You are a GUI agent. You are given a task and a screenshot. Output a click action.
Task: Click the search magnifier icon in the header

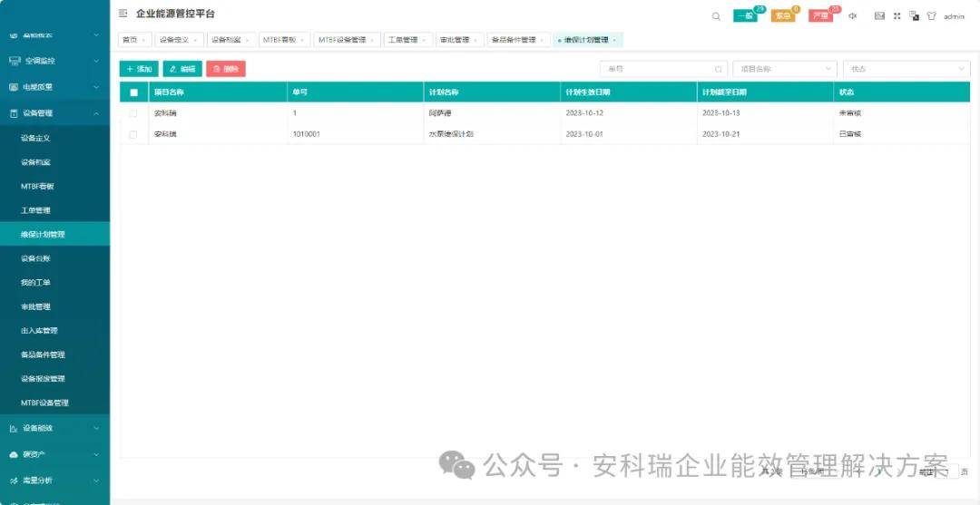pyautogui.click(x=716, y=16)
